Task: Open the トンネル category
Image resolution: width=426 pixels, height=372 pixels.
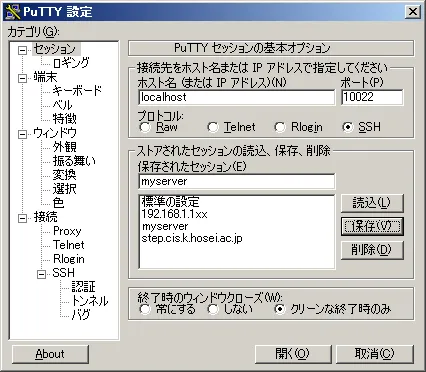Action: (90, 301)
